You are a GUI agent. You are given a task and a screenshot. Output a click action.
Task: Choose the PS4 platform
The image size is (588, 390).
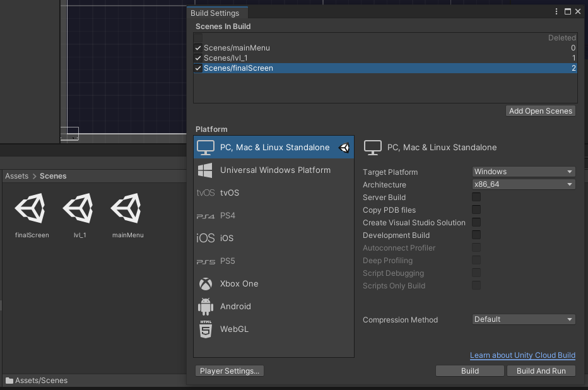pyautogui.click(x=274, y=216)
